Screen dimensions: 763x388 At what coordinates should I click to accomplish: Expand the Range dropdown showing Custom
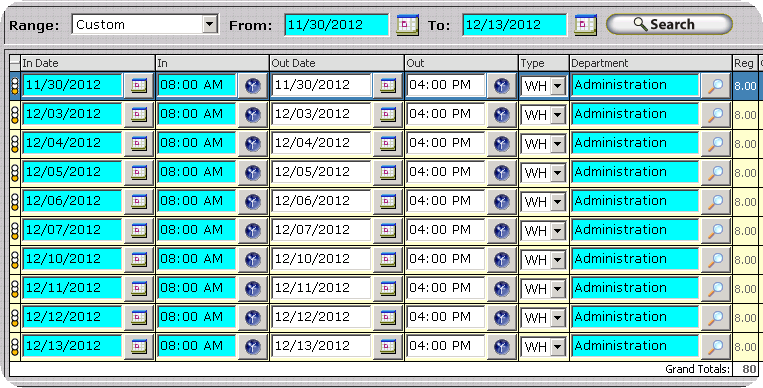coord(210,24)
